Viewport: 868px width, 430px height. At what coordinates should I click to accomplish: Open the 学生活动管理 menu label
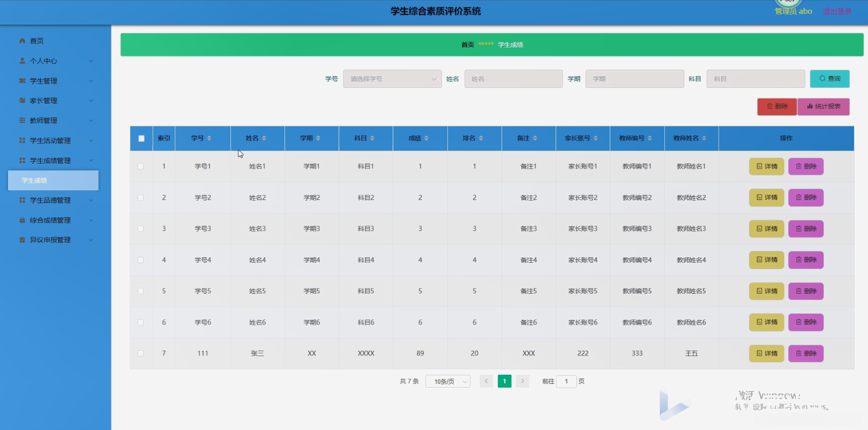click(x=50, y=140)
